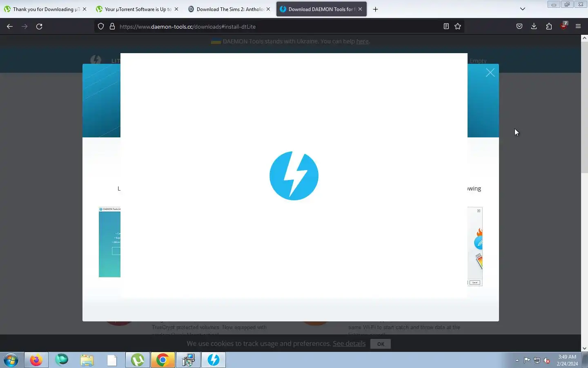Open the muted volume tray icon

[547, 361]
